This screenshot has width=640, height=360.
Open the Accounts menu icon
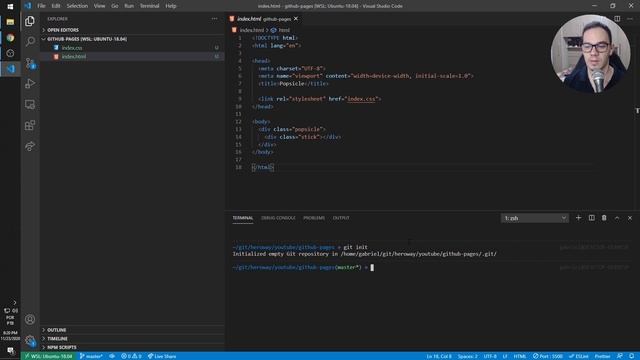tap(30, 319)
